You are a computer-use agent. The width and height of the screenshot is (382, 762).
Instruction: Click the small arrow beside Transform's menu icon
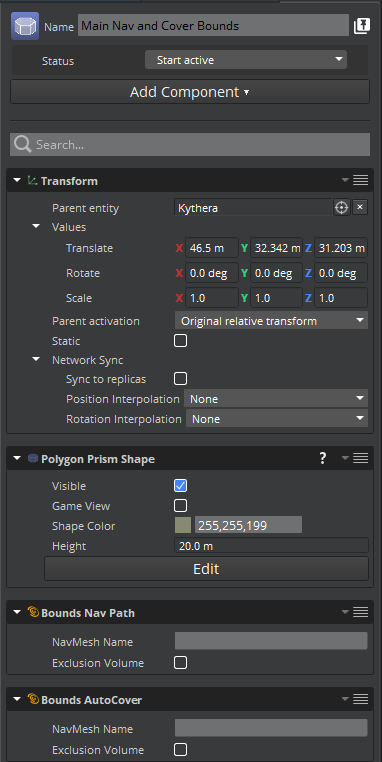(x=345, y=181)
